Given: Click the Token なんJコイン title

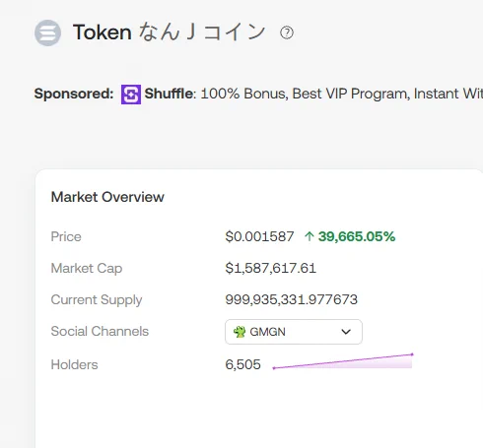Looking at the screenshot, I should pyautogui.click(x=169, y=32).
